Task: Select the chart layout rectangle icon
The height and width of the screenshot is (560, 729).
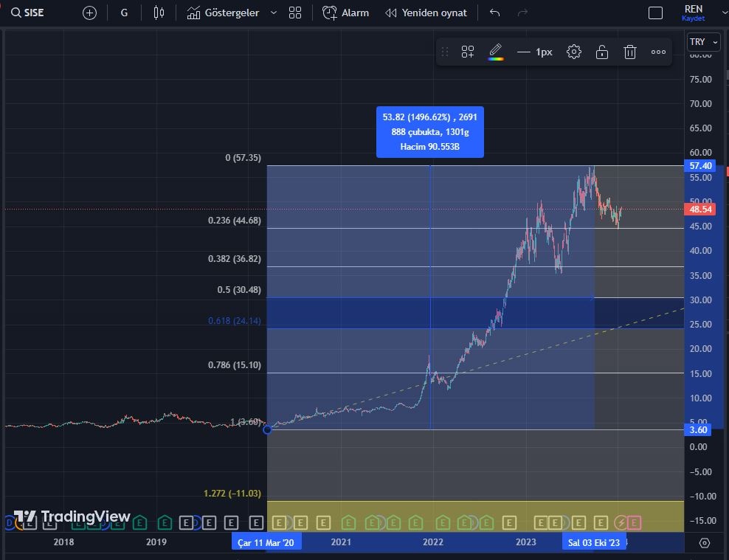Action: pos(655,13)
